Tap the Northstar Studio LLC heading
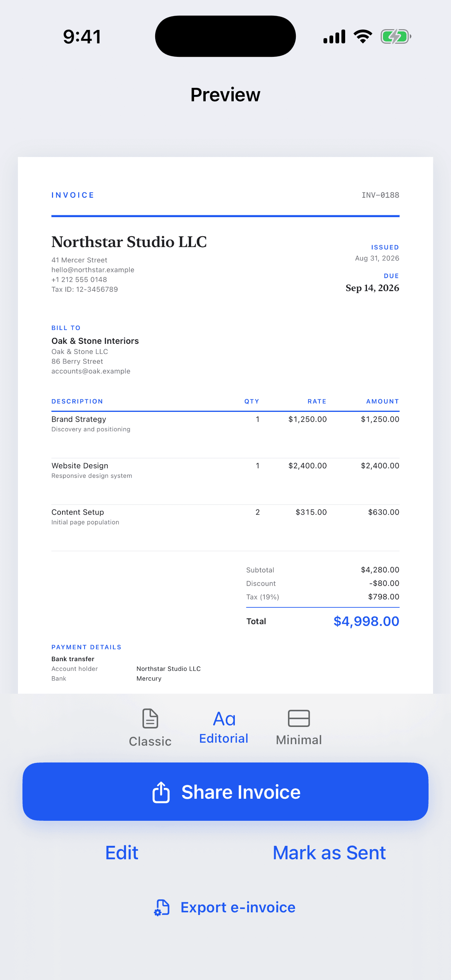Viewport: 451px width, 980px height. [x=129, y=242]
